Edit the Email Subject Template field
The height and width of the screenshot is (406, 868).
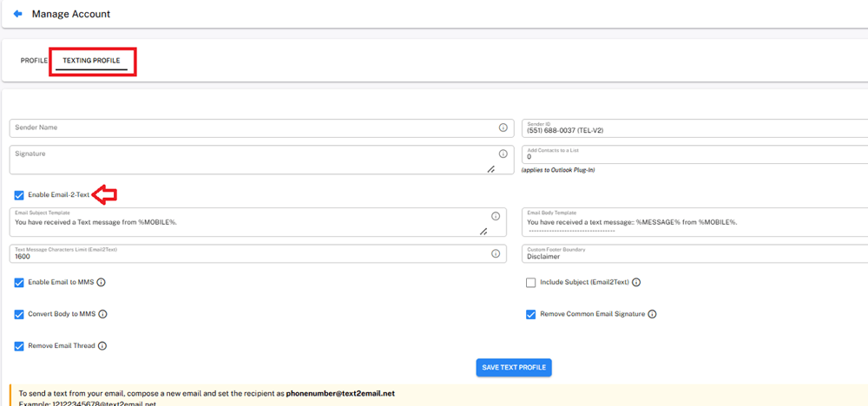258,222
